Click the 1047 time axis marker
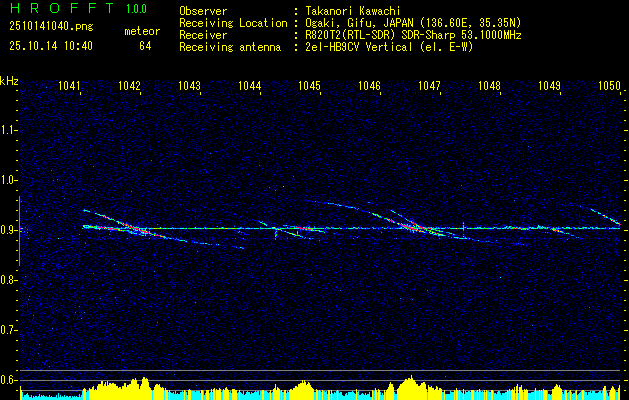 coord(430,85)
